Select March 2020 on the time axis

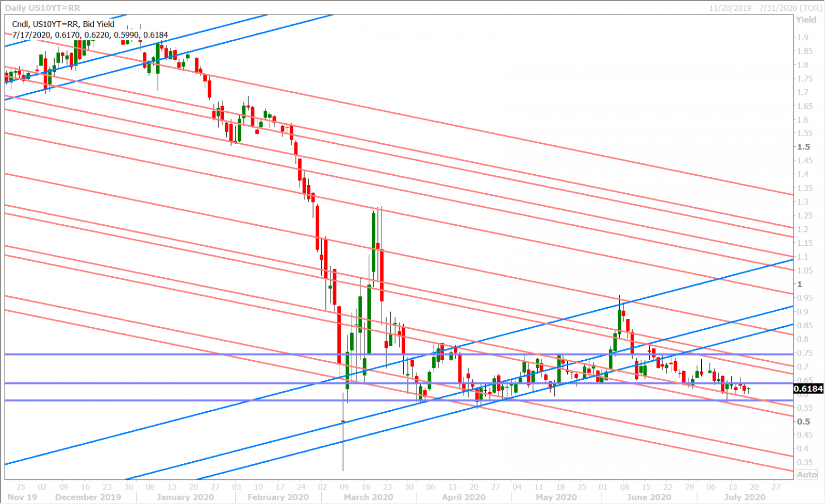pyautogui.click(x=368, y=497)
